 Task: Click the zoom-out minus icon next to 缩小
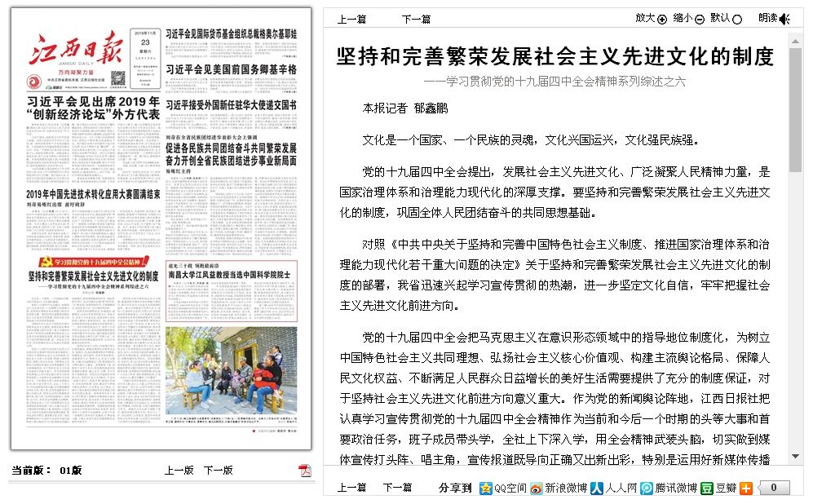700,20
